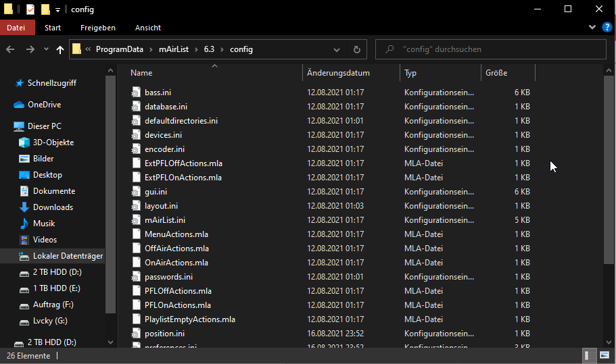Sort files by Änderungsdatum column header

pos(338,73)
